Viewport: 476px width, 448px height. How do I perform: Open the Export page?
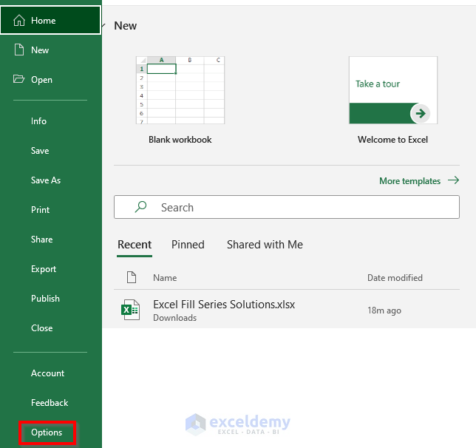click(44, 269)
